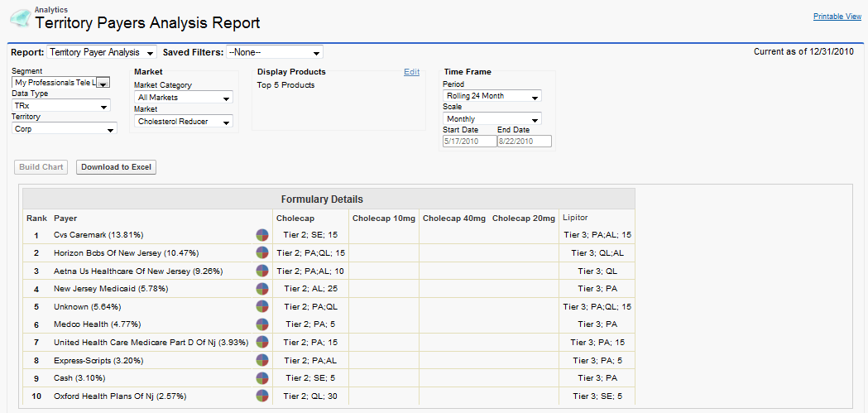The image size is (868, 413).
Task: Click the Download to Excel button
Action: [116, 167]
